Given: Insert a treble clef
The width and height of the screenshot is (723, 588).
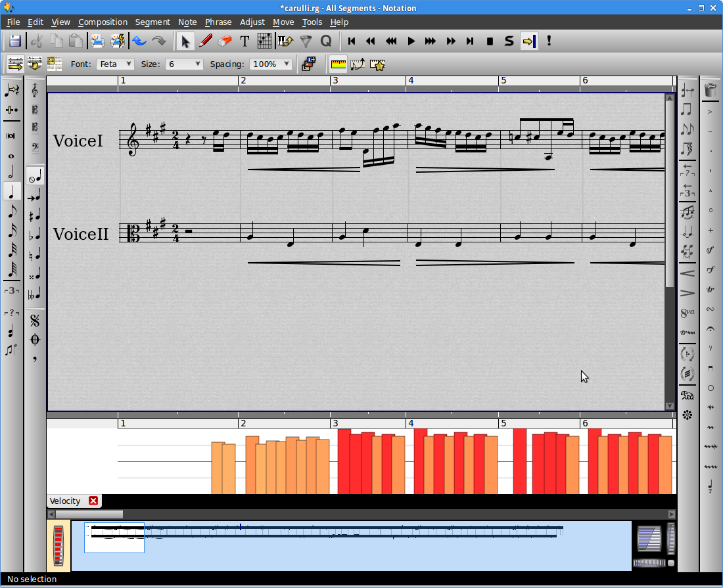Looking at the screenshot, I should tap(35, 90).
